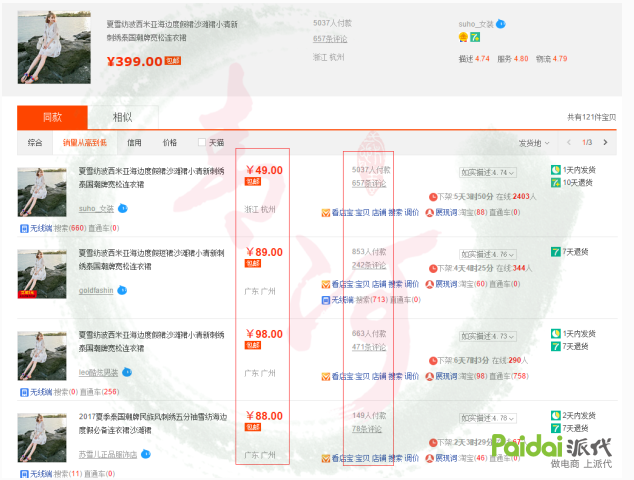Click 店铺 link in ¥98.00 listing
Image resolution: width=634 pixels, height=480 pixels.
point(379,376)
